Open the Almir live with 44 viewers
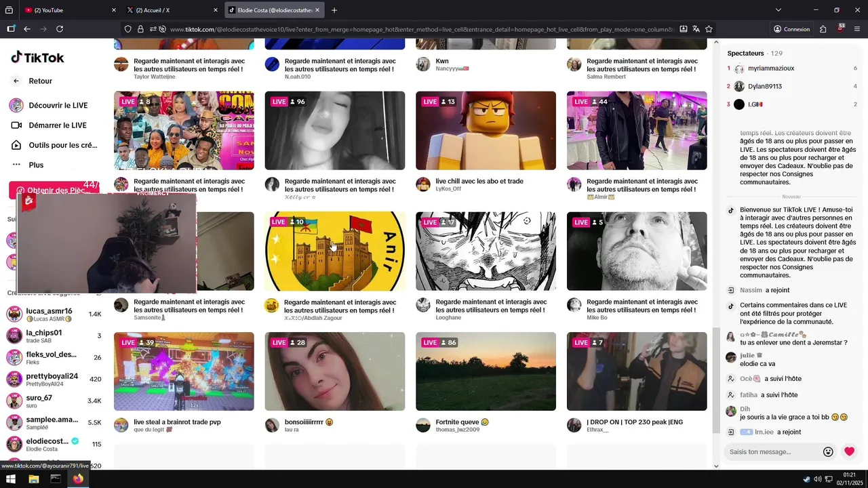Image resolution: width=868 pixels, height=488 pixels. click(637, 130)
